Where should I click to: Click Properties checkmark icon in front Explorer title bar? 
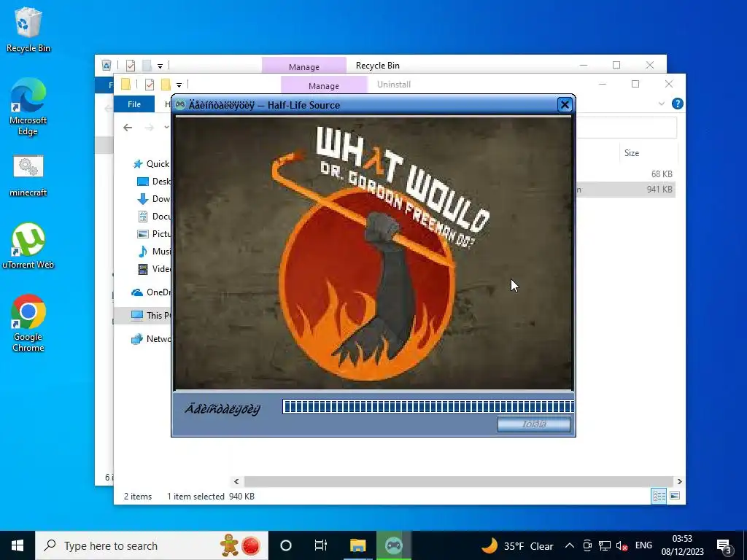click(149, 85)
